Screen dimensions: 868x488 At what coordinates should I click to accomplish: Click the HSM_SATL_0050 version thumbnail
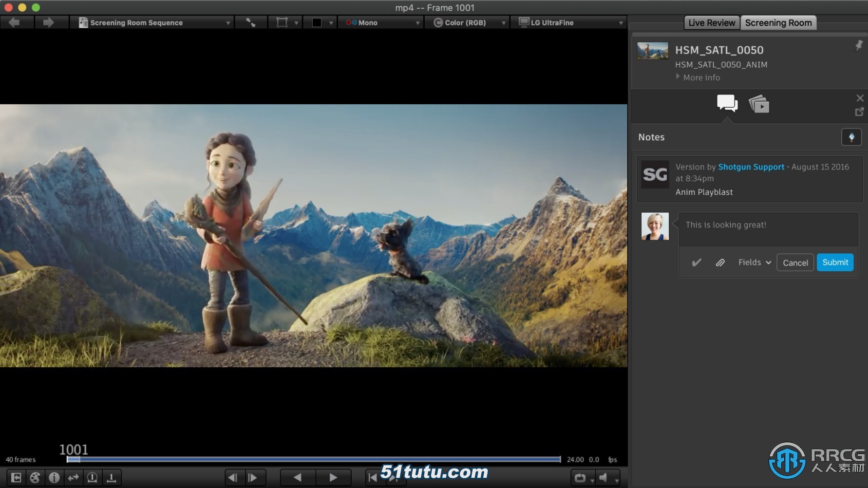tap(653, 51)
